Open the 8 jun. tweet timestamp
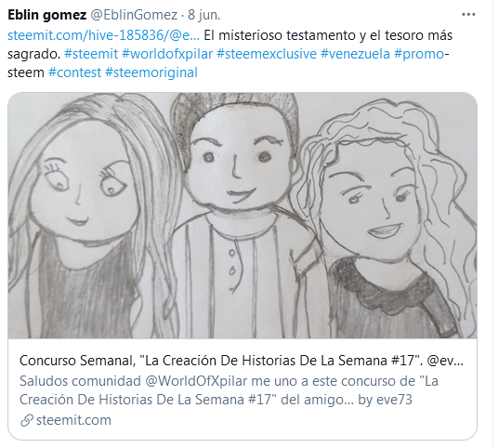The image size is (499, 448). pos(204,15)
